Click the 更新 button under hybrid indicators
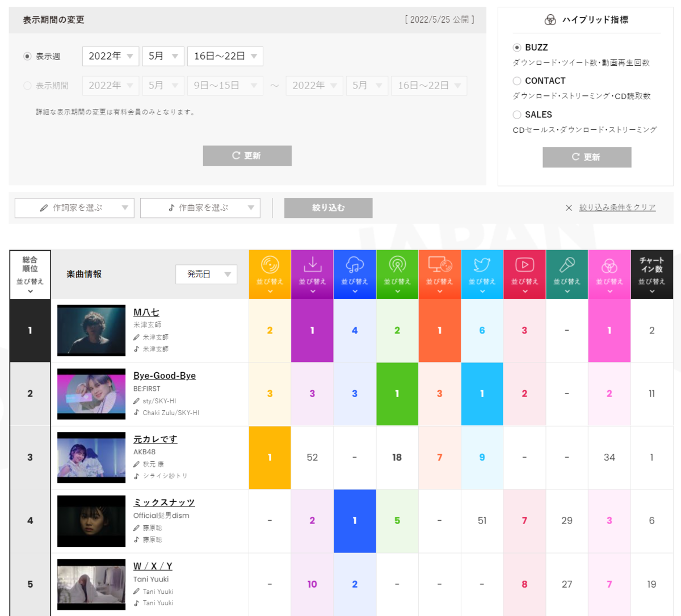Screen dimensions: 681x616 click(x=587, y=157)
